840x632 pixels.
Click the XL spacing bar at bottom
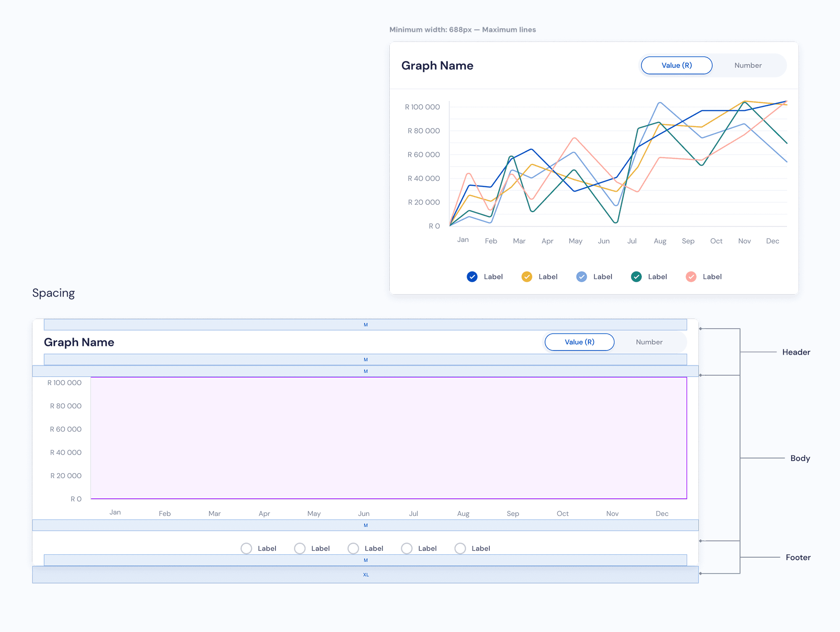pos(365,574)
